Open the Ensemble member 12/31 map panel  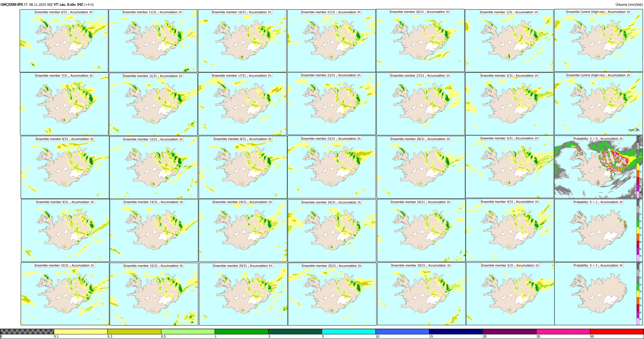[x=153, y=104]
